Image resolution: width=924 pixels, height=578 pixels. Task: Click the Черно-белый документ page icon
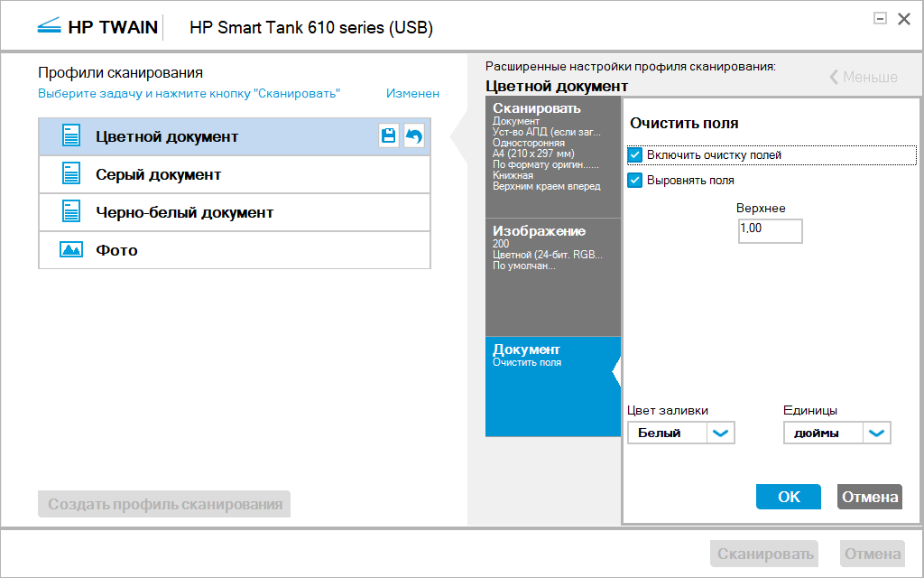[x=71, y=211]
